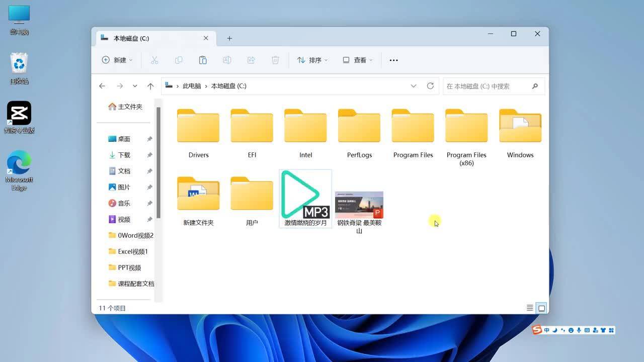Viewport: 644px width, 362px height.
Task: Click the Delete icon in the toolbar
Action: pyautogui.click(x=275, y=60)
